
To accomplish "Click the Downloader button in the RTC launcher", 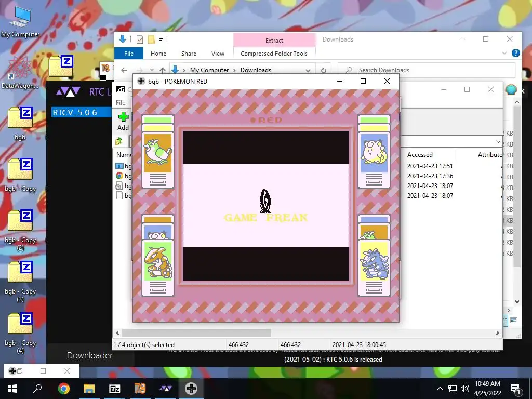I will 89,355.
